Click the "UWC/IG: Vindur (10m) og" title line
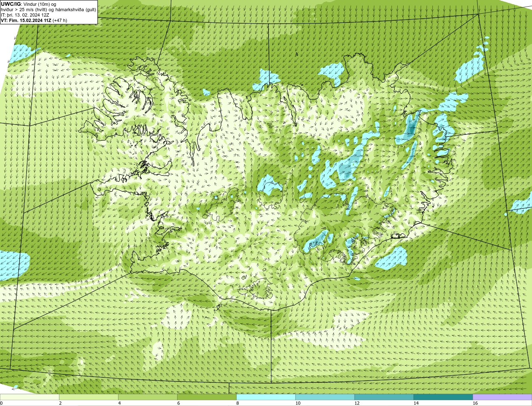The width and height of the screenshot is (532, 406). point(28,4)
